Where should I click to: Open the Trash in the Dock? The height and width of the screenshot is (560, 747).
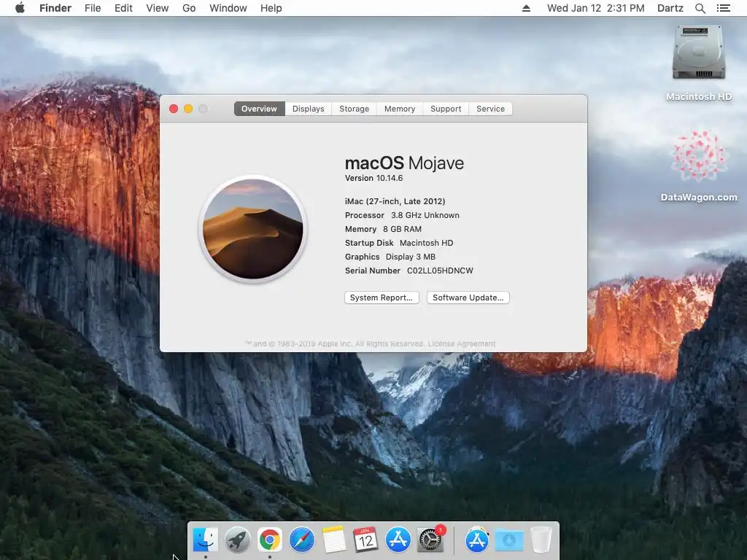pos(541,540)
